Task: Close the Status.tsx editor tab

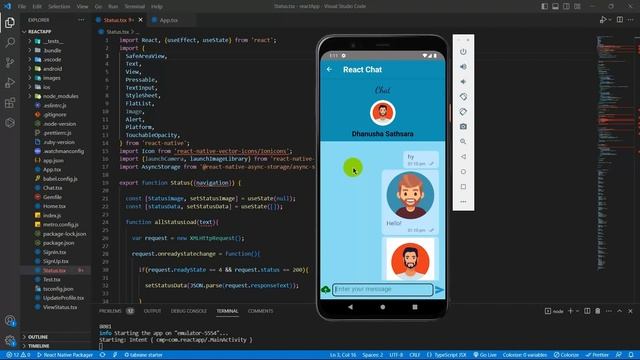Action: click(140, 20)
